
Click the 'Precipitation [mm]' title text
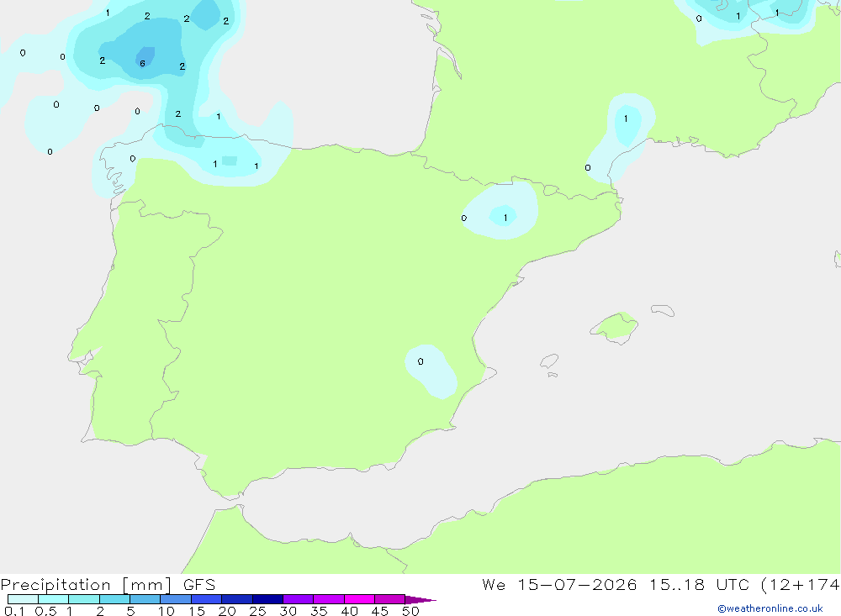pos(87,585)
